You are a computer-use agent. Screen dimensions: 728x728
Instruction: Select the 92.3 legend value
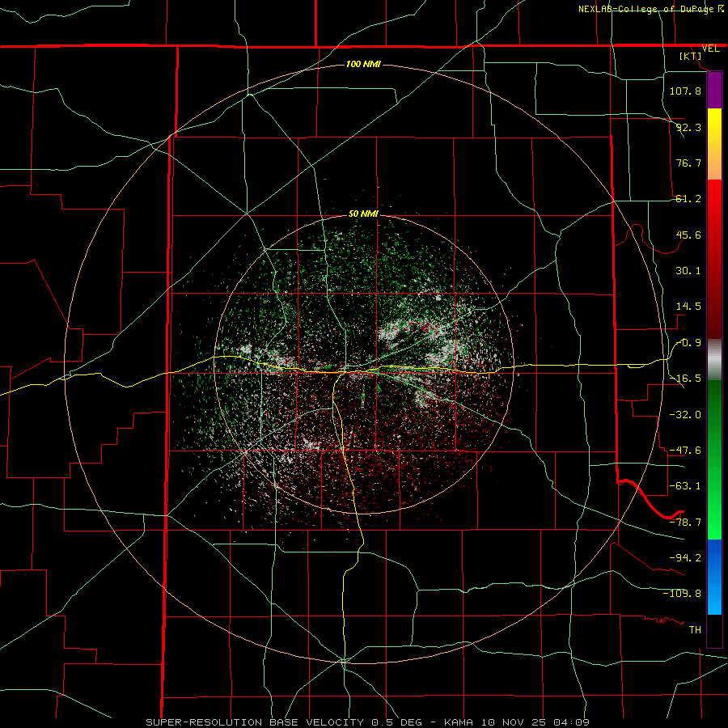pyautogui.click(x=688, y=127)
